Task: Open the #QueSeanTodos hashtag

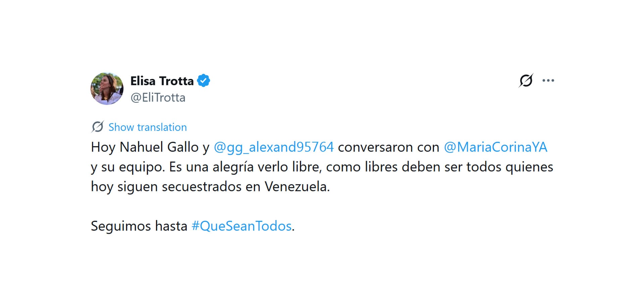Action: pos(241,226)
